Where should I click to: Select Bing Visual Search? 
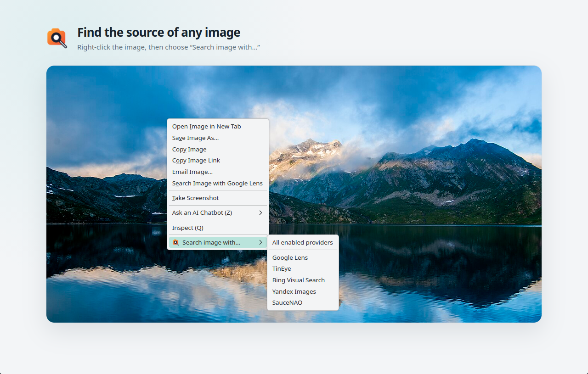(303, 280)
